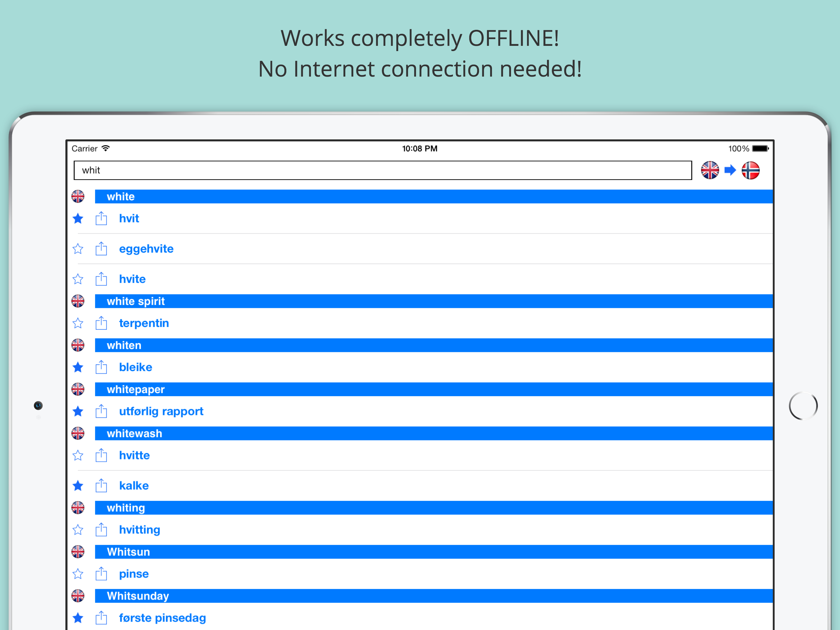Select the Norwegian flag target language
Viewport: 840px width, 630px height.
point(751,170)
